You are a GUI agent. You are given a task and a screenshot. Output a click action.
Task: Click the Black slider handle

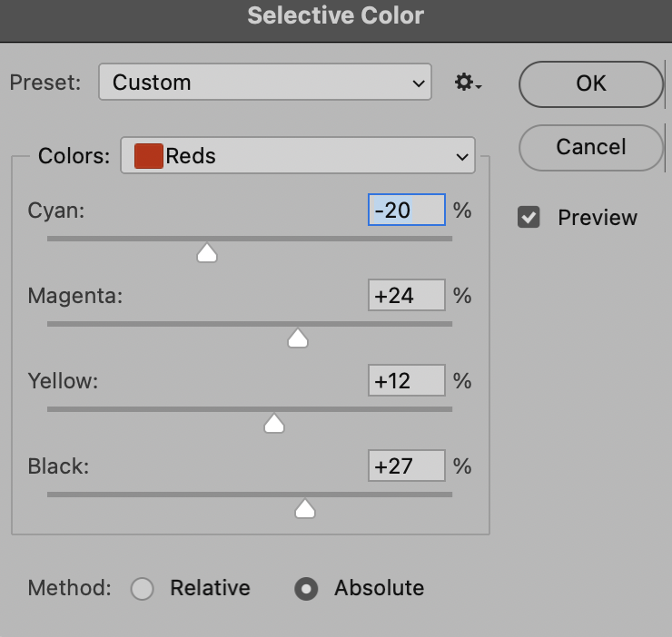tap(305, 508)
